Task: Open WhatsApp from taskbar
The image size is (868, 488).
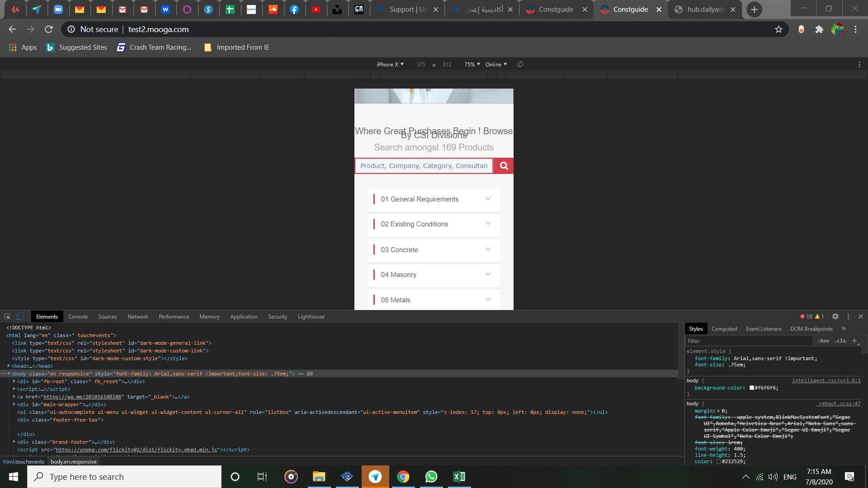Action: [431, 477]
